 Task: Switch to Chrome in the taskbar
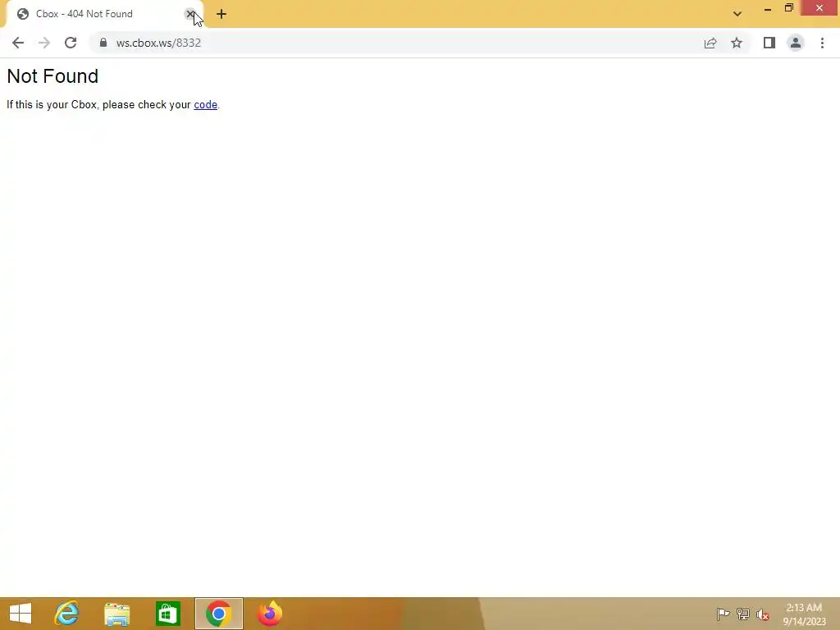point(218,614)
